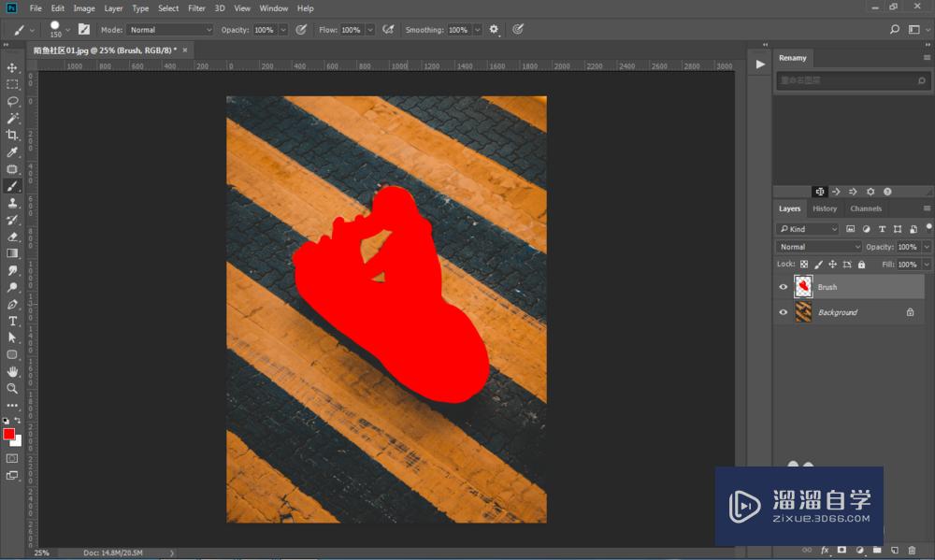Expand the Flow value arrow
Viewport: 935px width, 560px height.
(370, 30)
